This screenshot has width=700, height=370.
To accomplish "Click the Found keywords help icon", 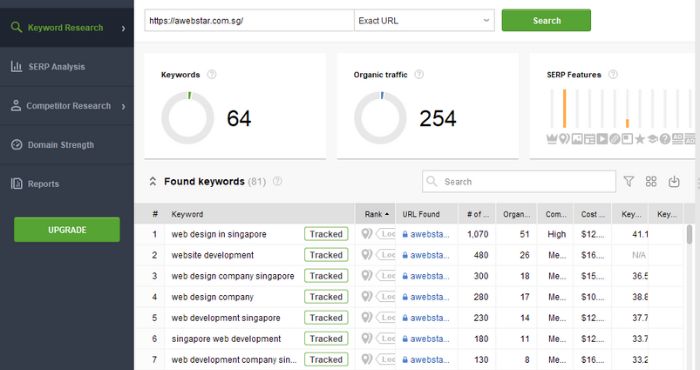I will pyautogui.click(x=277, y=181).
